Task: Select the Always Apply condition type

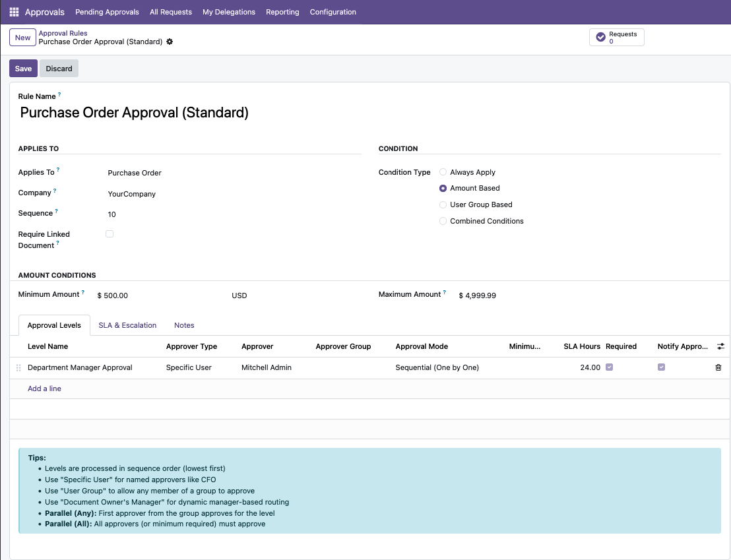Action: 443,171
